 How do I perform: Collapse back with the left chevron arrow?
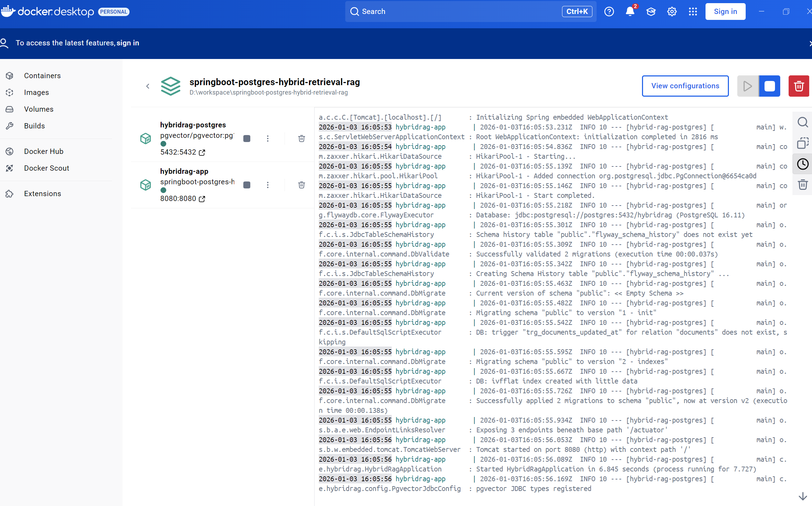[148, 86]
